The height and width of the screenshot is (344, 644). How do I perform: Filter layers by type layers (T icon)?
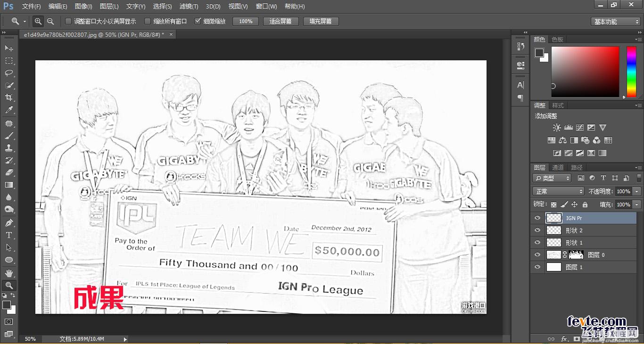(x=603, y=178)
